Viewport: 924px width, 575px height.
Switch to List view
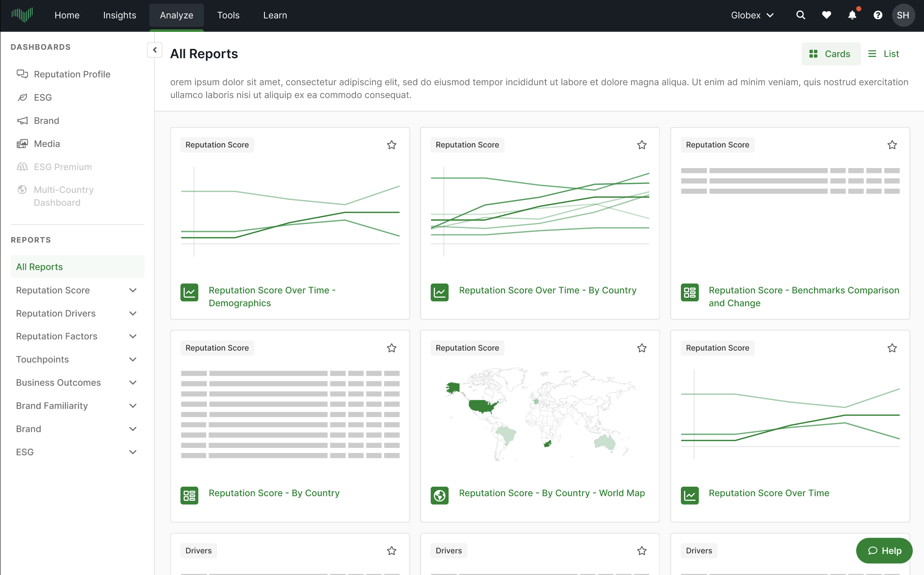(x=883, y=54)
